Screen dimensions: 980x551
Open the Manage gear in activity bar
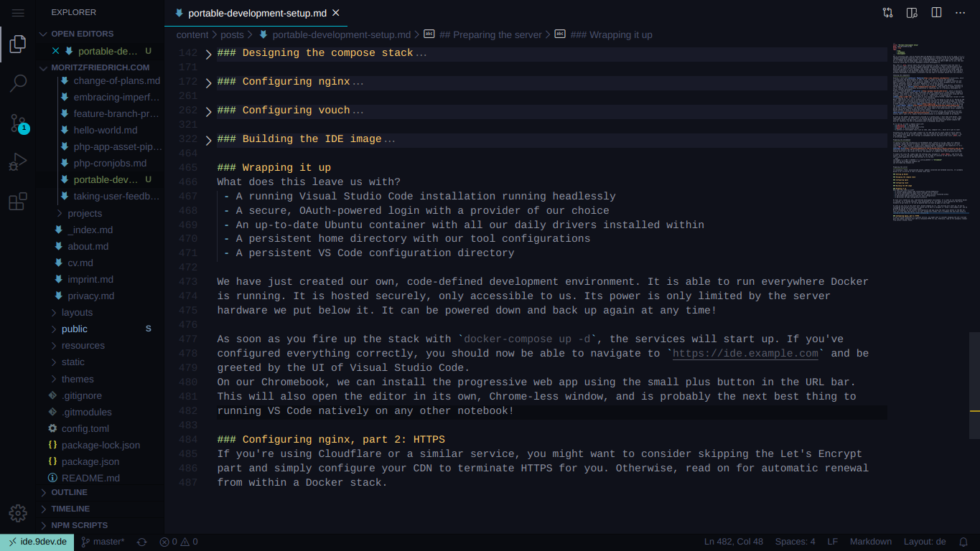(18, 513)
